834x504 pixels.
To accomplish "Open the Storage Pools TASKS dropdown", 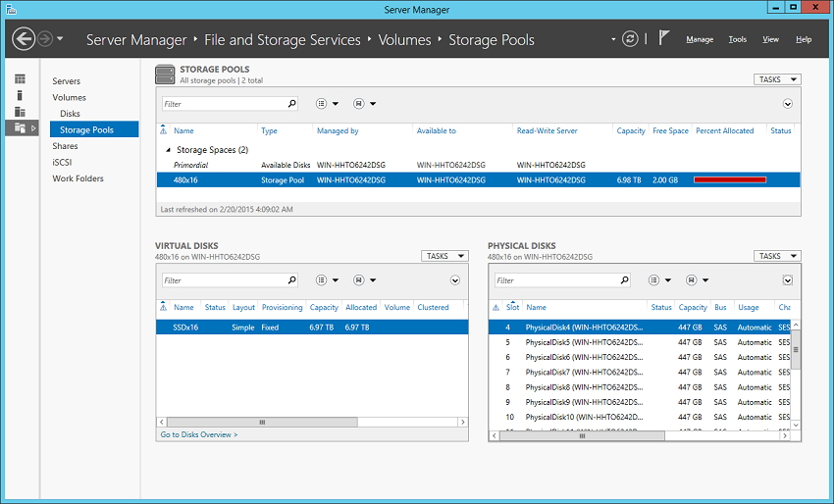I will 777,79.
